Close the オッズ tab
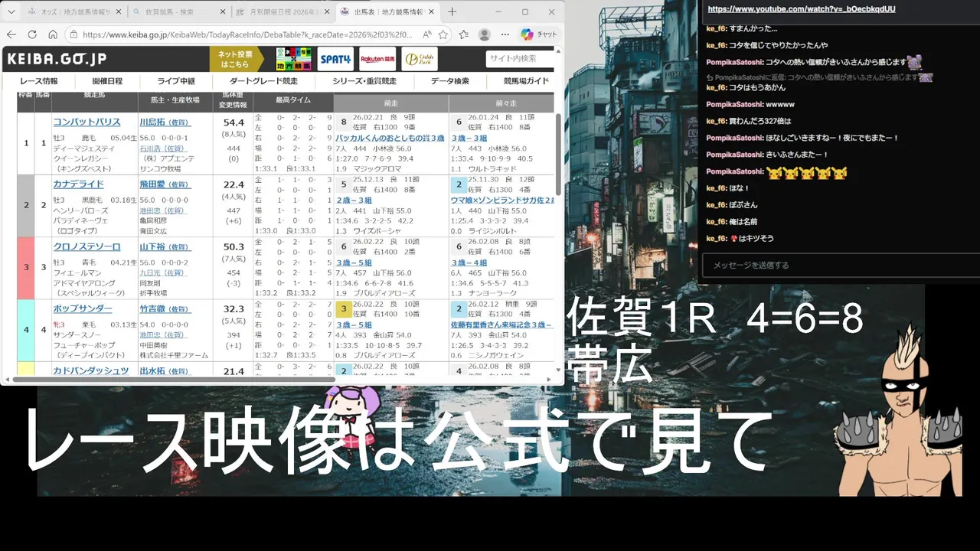 coord(118,12)
